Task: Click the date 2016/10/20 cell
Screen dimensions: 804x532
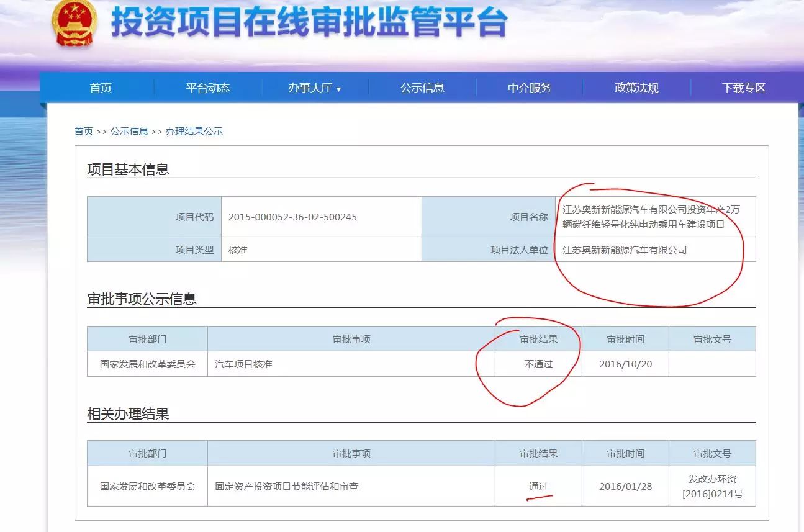Action: (x=625, y=364)
